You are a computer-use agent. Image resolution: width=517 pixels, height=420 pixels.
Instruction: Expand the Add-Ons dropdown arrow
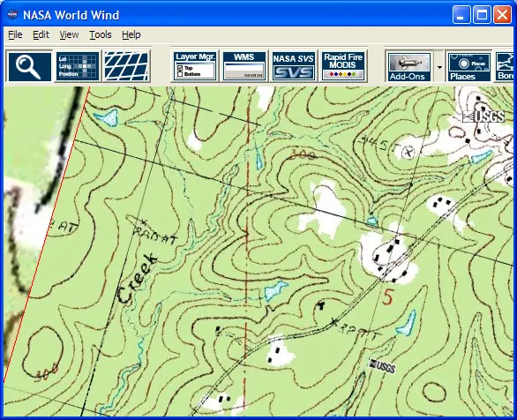coord(439,67)
